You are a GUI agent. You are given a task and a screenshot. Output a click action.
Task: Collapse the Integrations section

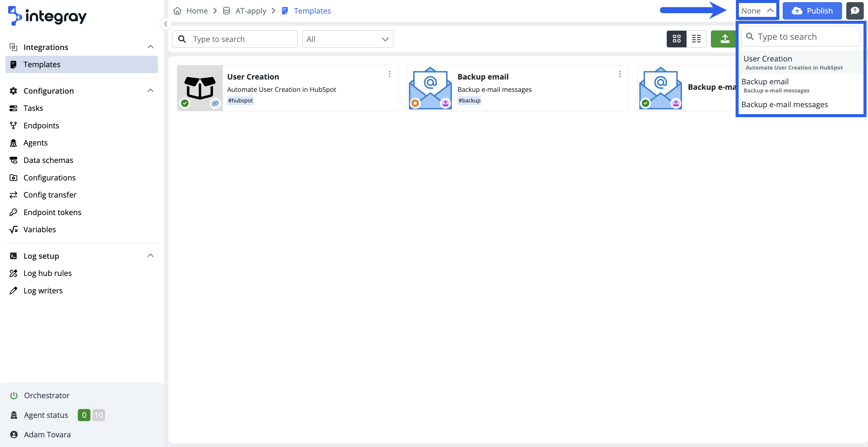pos(150,47)
